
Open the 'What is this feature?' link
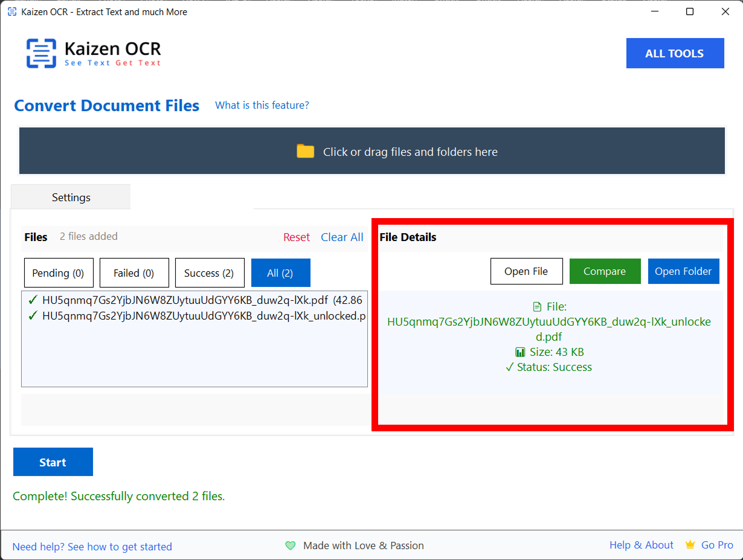coord(262,105)
